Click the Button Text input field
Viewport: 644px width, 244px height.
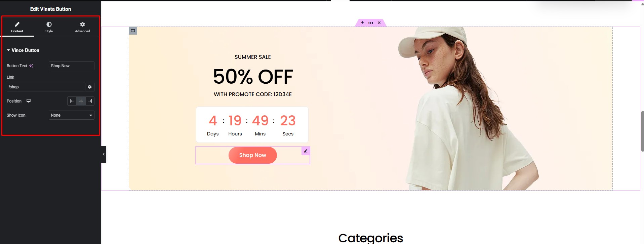tap(72, 66)
